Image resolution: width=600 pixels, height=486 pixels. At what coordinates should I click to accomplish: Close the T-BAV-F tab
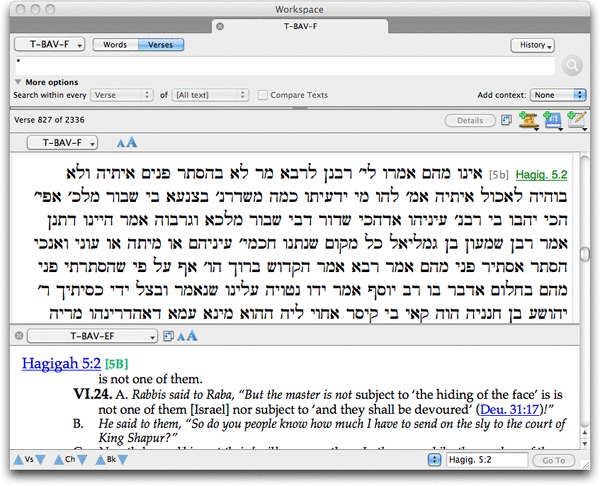coord(220,26)
